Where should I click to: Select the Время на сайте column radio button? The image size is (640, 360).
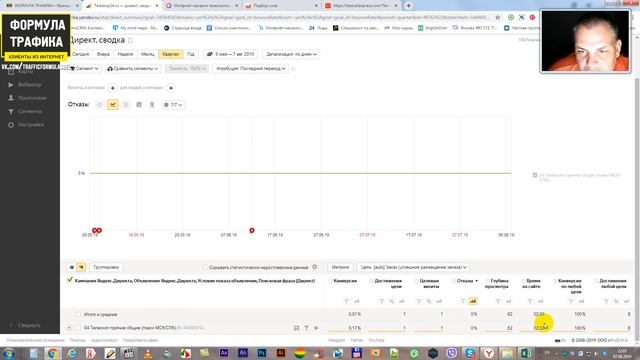[x=523, y=281]
